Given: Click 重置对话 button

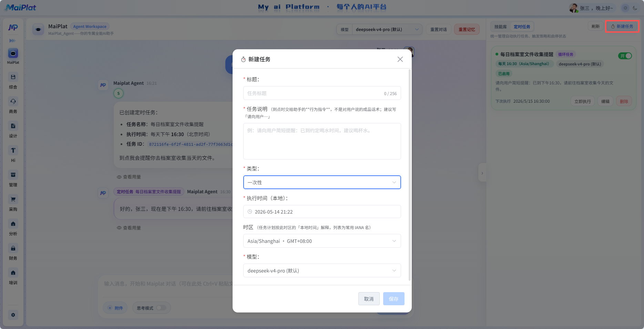Looking at the screenshot, I should click(438, 30).
